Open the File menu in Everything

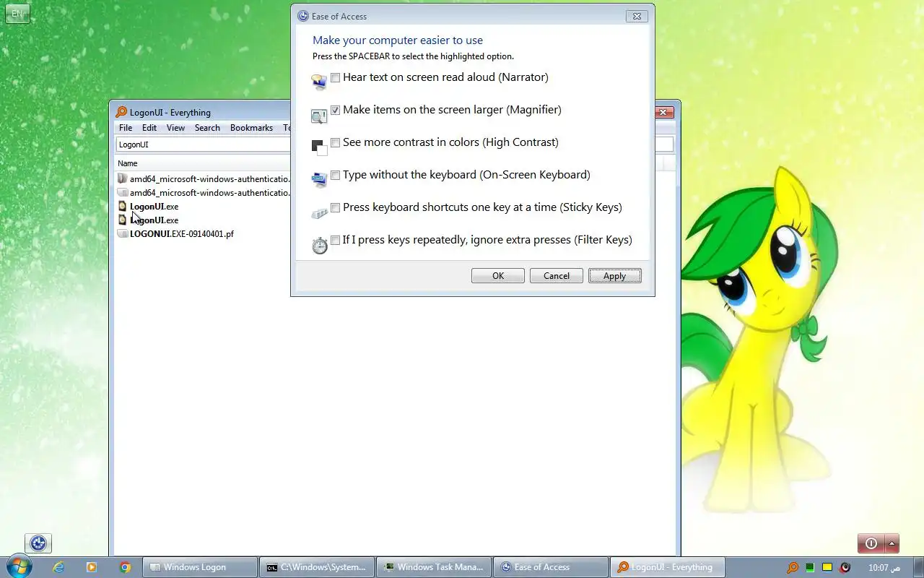point(126,128)
